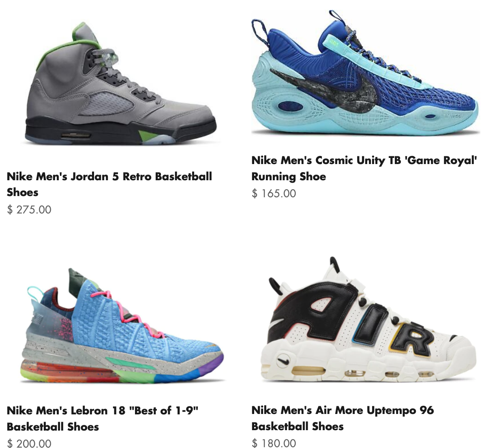The image size is (484, 448).
Task: Select the $ 200.00 price text
Action: tap(29, 444)
